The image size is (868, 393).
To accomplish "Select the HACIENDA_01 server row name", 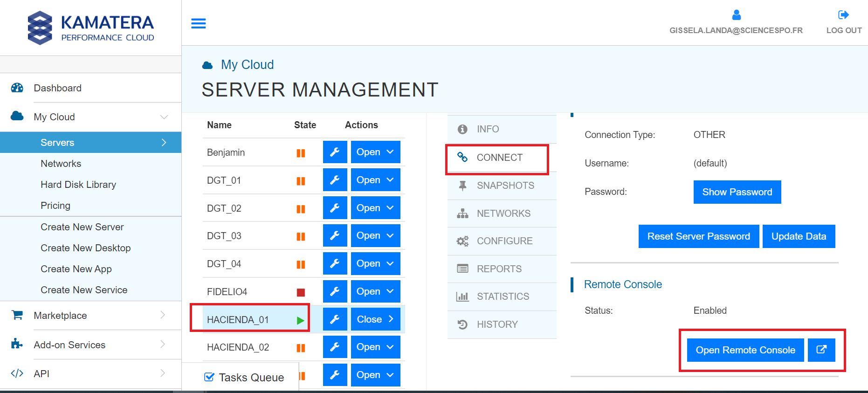I will point(238,320).
